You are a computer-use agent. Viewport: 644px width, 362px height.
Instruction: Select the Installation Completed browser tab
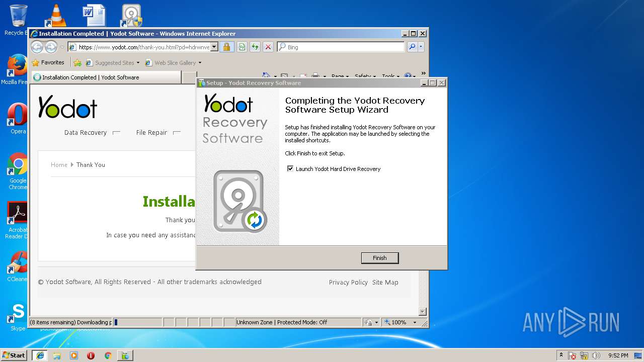[x=106, y=77]
